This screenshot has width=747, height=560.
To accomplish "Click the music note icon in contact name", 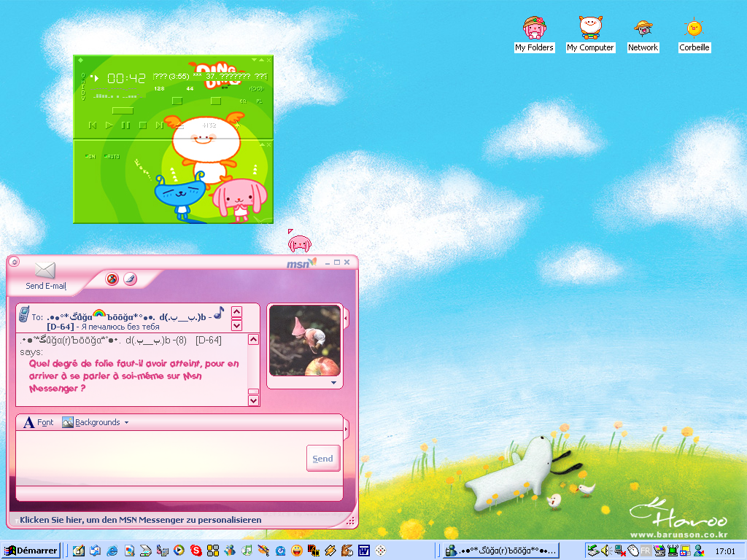I will (219, 313).
